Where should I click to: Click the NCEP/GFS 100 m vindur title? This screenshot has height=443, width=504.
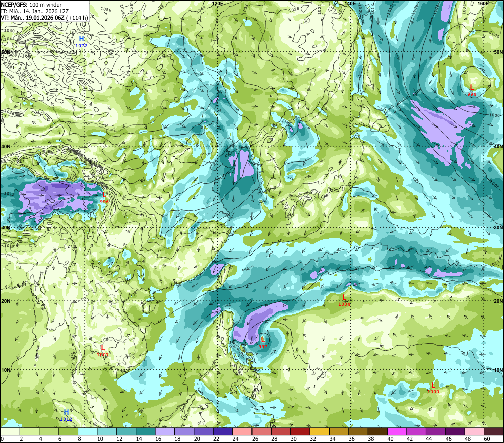(x=31, y=5)
